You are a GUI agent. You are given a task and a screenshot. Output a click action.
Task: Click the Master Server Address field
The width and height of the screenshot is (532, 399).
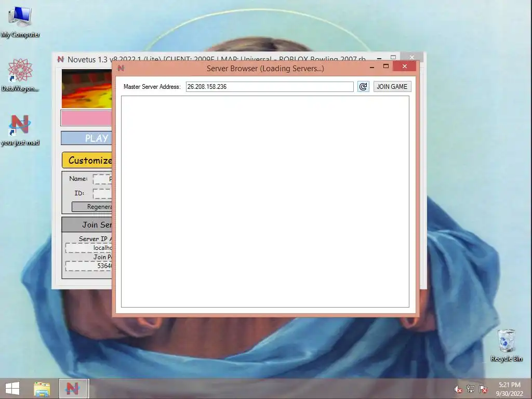tap(270, 87)
